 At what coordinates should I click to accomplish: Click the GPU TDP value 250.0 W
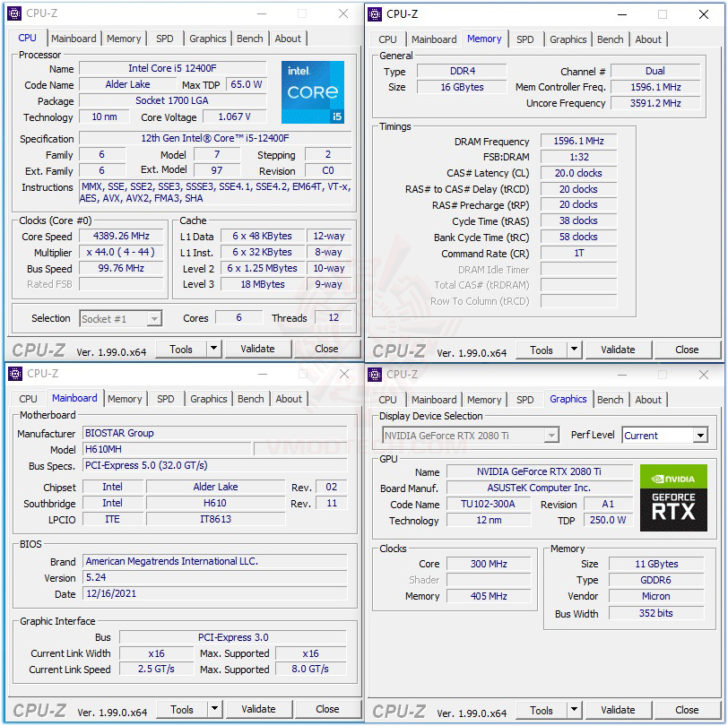[x=608, y=520]
